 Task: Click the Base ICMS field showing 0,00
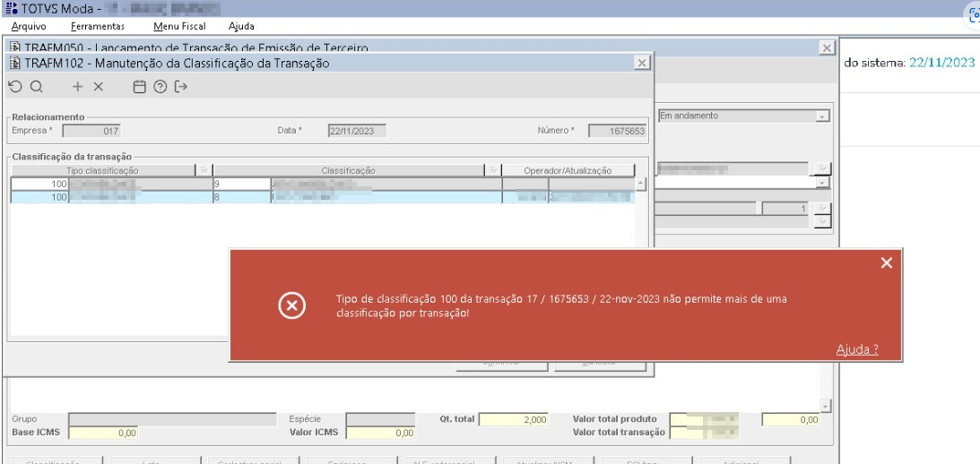pos(103,433)
